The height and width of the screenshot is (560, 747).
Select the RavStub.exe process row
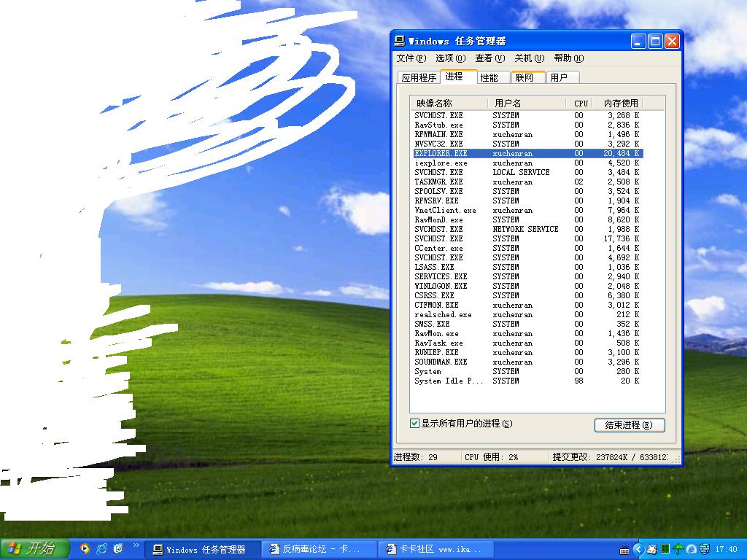pos(528,125)
